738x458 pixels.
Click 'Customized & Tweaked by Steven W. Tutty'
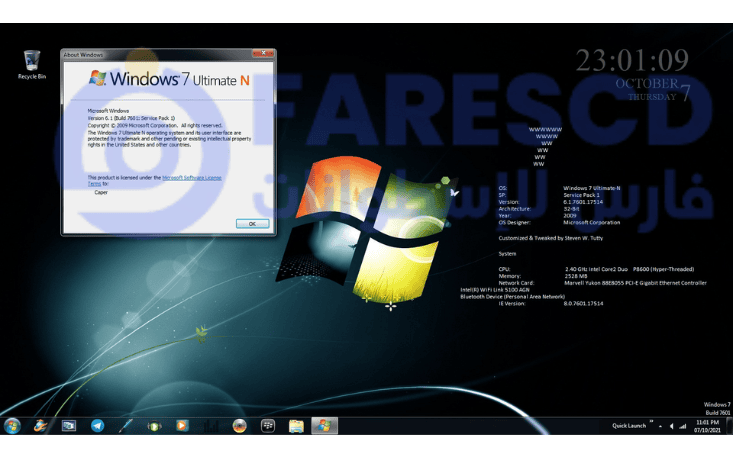click(551, 238)
